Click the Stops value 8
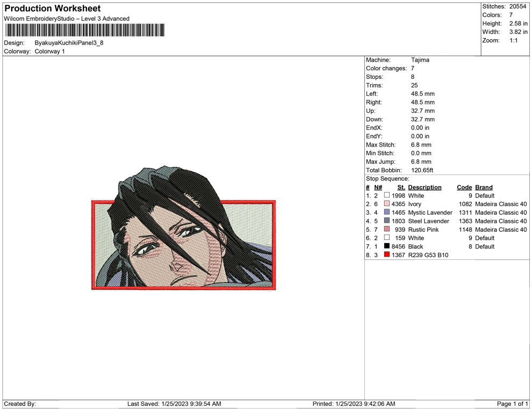This screenshot has width=532, height=409. pyautogui.click(x=413, y=77)
